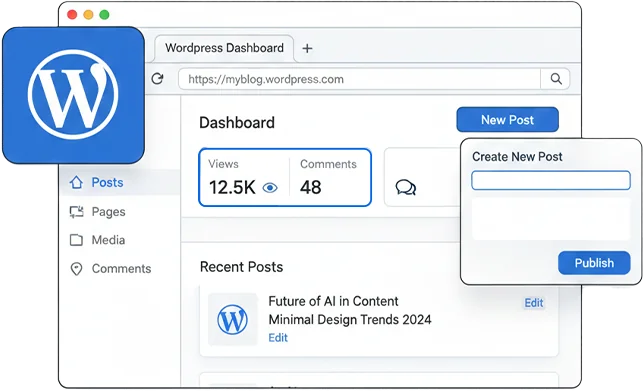The image size is (643, 391).
Task: Click the Create New Post title
Action: [517, 157]
